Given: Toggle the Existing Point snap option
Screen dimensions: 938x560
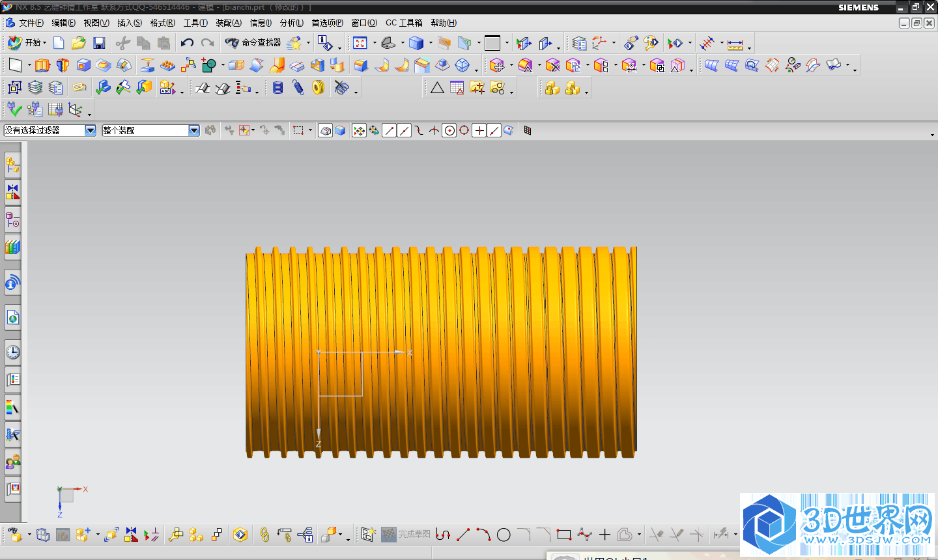Looking at the screenshot, I should pyautogui.click(x=479, y=130).
